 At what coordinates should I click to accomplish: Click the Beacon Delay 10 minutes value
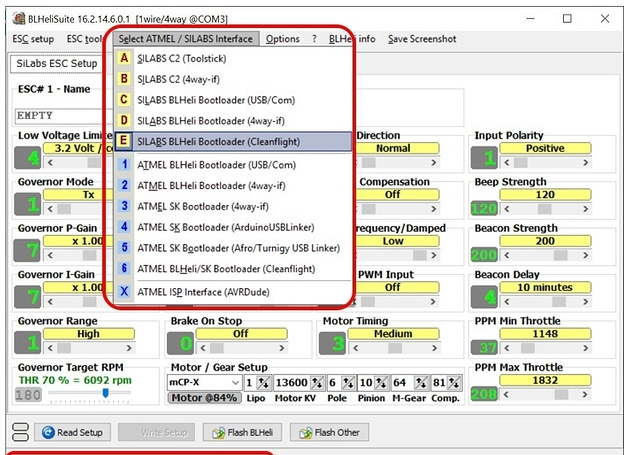[545, 287]
